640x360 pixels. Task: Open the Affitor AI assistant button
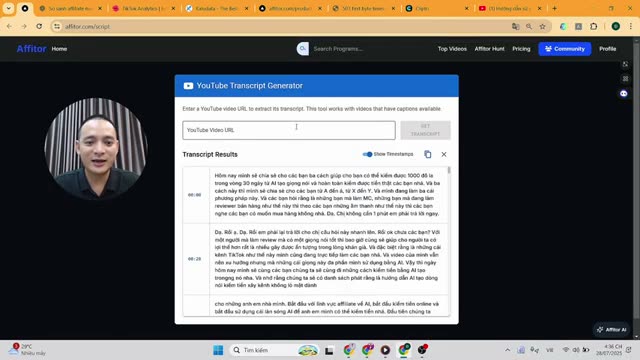[611, 329]
